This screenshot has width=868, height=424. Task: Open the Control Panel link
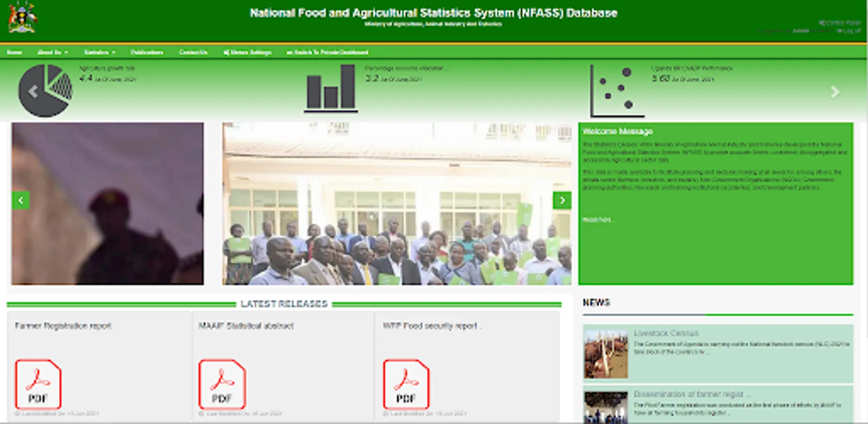click(x=839, y=23)
